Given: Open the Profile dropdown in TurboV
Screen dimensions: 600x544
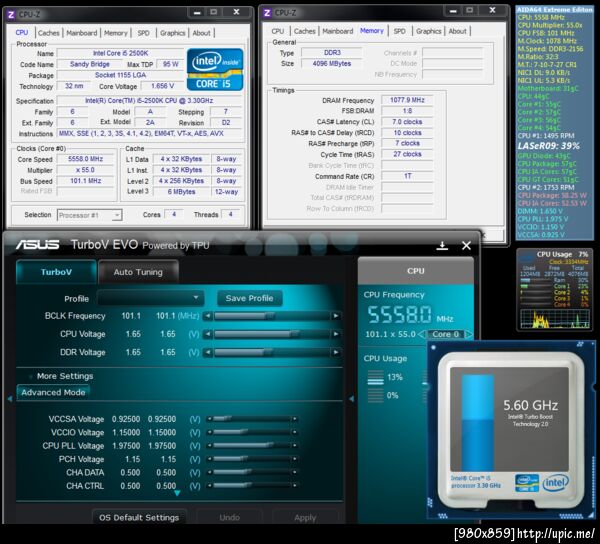Looking at the screenshot, I should coord(151,298).
